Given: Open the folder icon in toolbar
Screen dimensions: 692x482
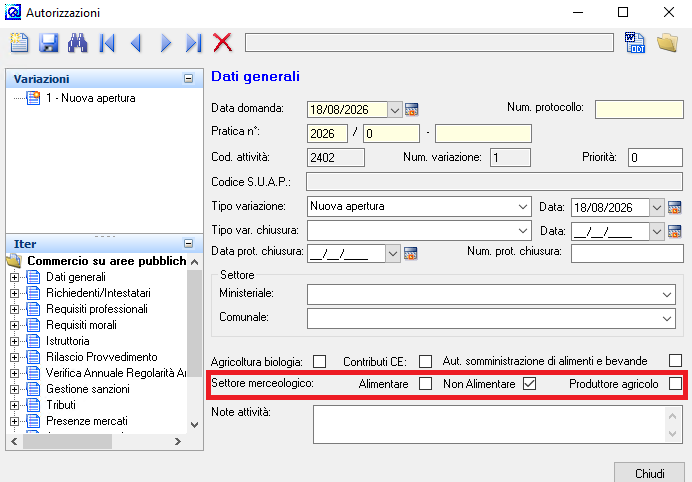Looking at the screenshot, I should pos(667,43).
